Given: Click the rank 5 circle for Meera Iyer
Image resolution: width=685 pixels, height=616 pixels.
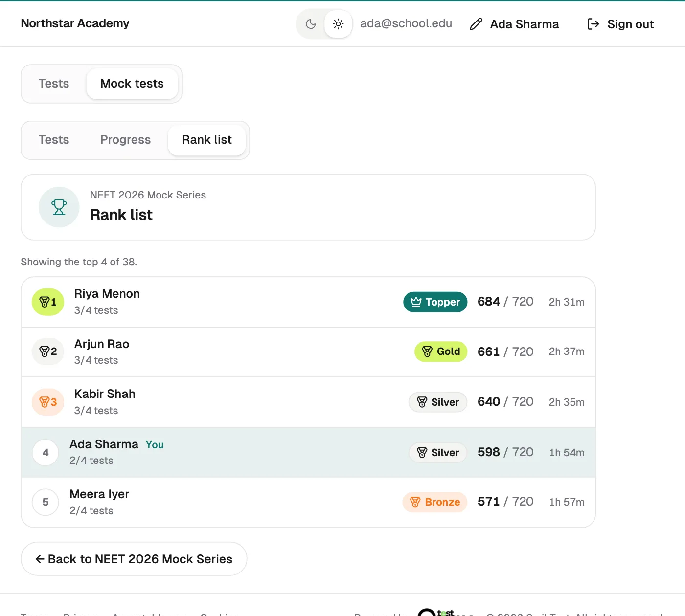Looking at the screenshot, I should point(46,502).
